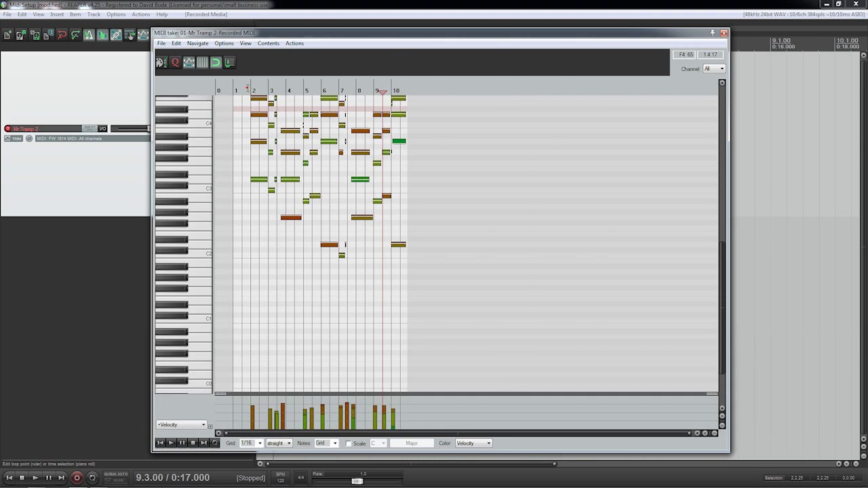This screenshot has height=488, width=868.
Task: Toggle main transport repeat button
Action: pyautogui.click(x=92, y=478)
